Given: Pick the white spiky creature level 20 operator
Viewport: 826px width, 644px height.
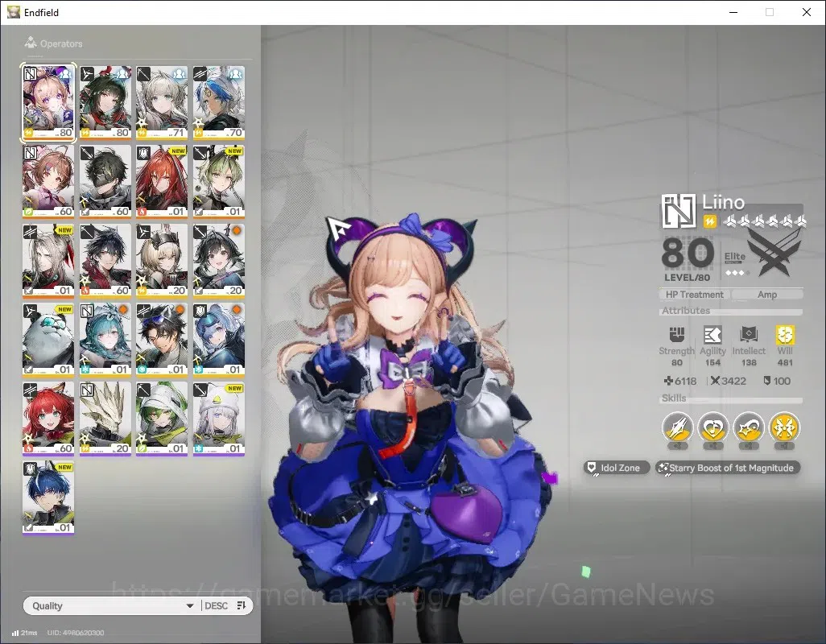Looking at the screenshot, I should tap(105, 419).
